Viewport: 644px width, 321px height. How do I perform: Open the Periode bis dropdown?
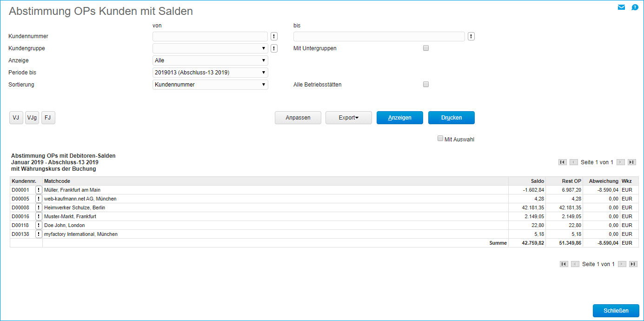tap(210, 73)
